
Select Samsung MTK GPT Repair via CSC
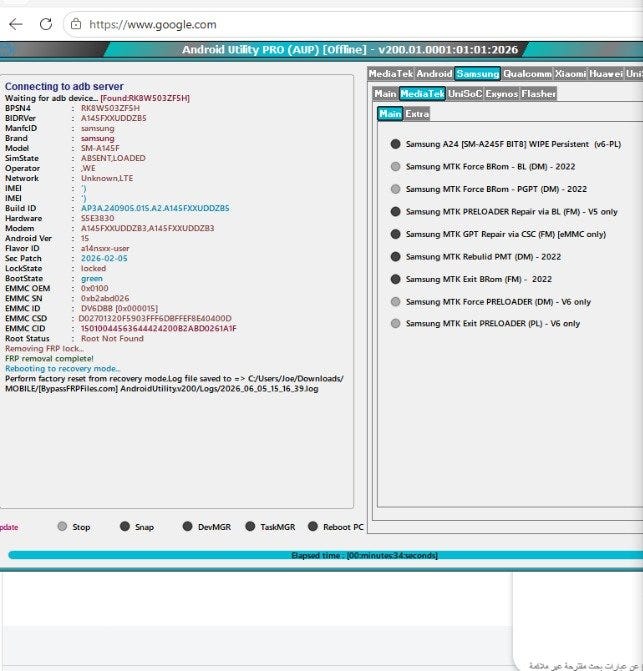click(498, 235)
